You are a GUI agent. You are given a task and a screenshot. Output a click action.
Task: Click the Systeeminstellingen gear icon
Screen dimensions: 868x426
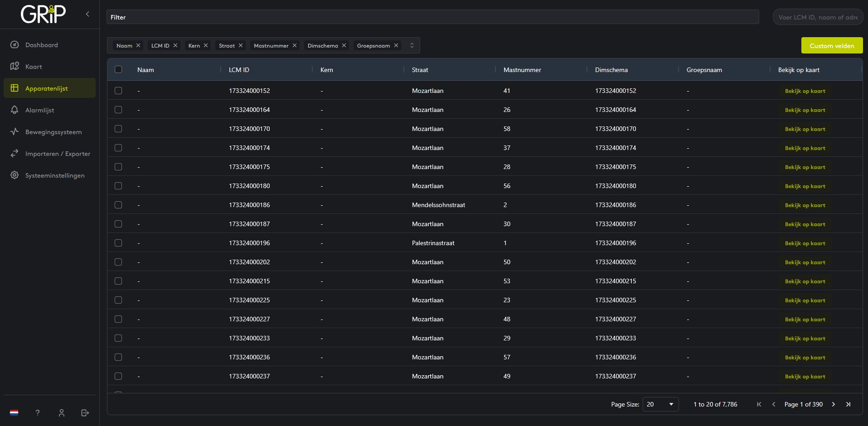point(15,175)
